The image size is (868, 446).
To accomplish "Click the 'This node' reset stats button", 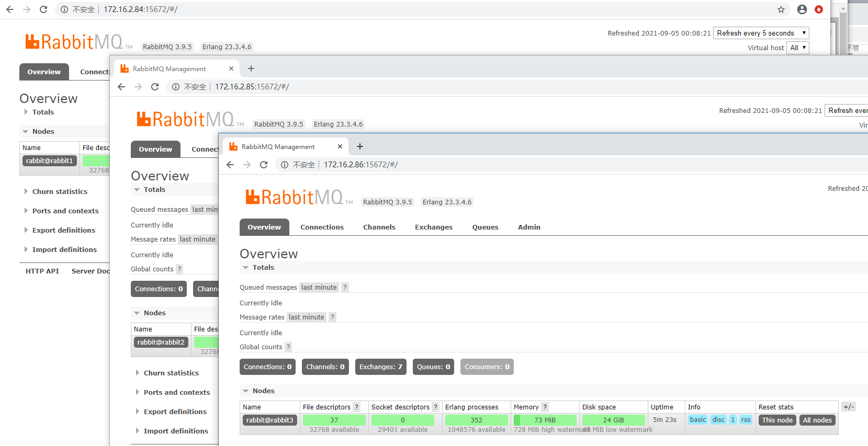I will (x=777, y=420).
